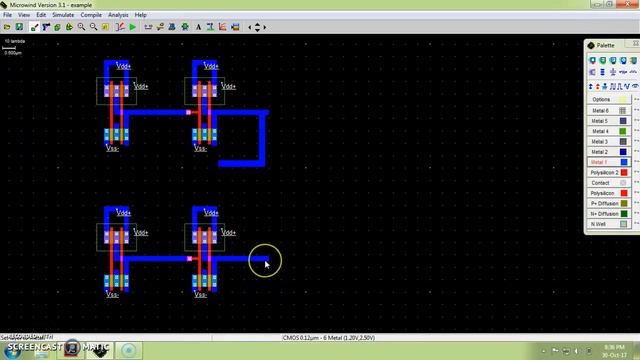Open the View menu
The width and height of the screenshot is (640, 360).
pyautogui.click(x=24, y=15)
